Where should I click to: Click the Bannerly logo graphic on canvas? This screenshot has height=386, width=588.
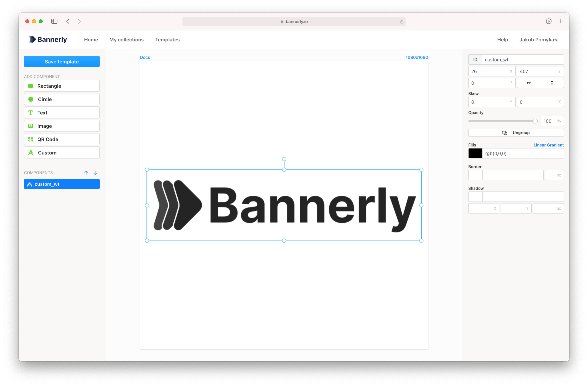point(284,206)
